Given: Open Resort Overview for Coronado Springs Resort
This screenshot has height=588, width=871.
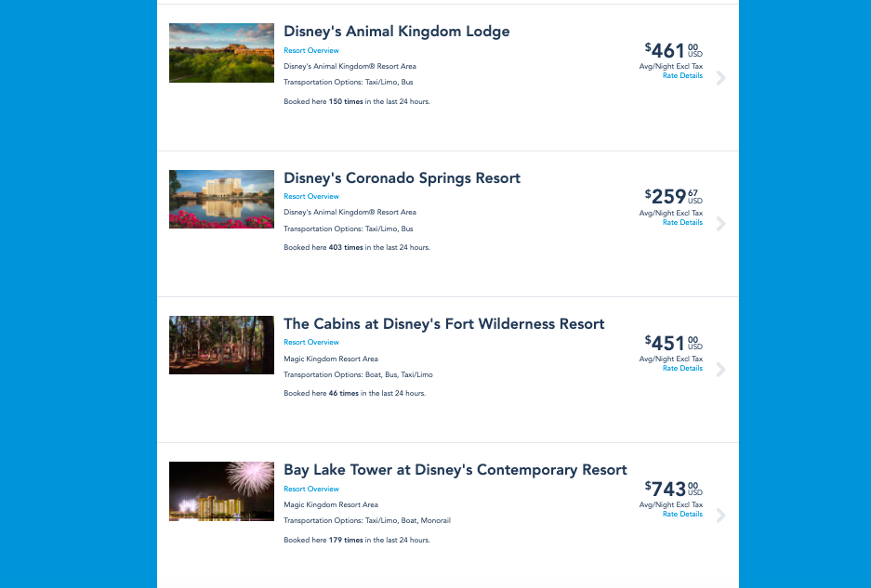Looking at the screenshot, I should point(311,197).
